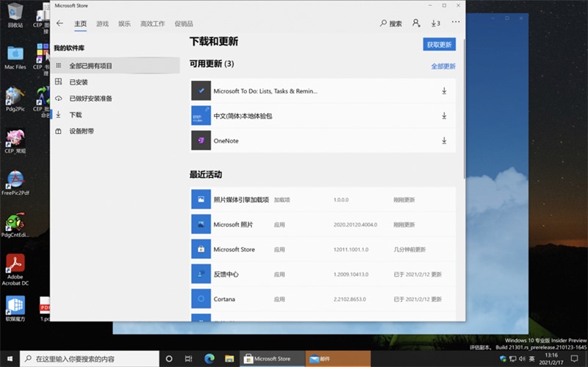Open Microsoft Edge from the taskbar
588x367 pixels.
209,359
